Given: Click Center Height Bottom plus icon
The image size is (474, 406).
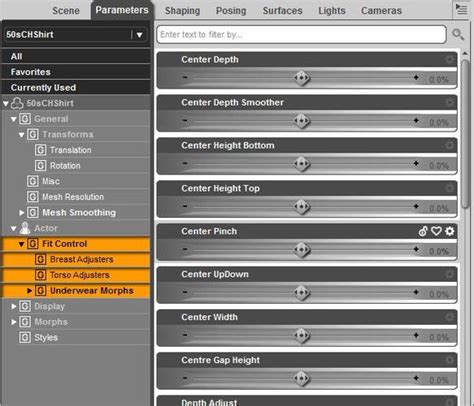Looking at the screenshot, I should (x=416, y=163).
